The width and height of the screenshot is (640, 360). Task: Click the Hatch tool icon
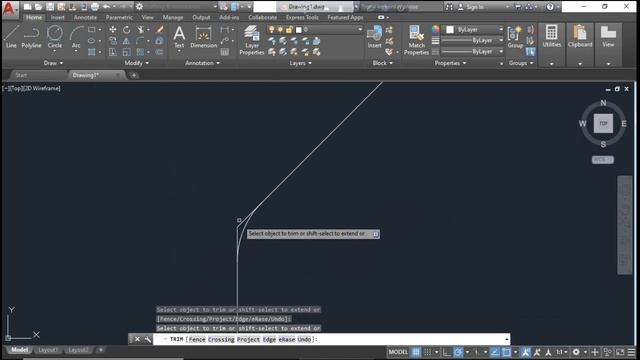(92, 52)
